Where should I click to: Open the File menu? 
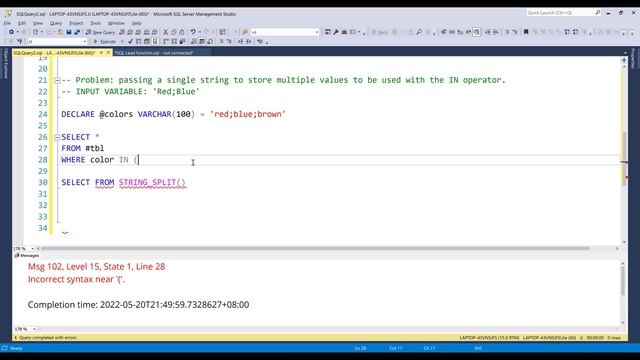7,23
